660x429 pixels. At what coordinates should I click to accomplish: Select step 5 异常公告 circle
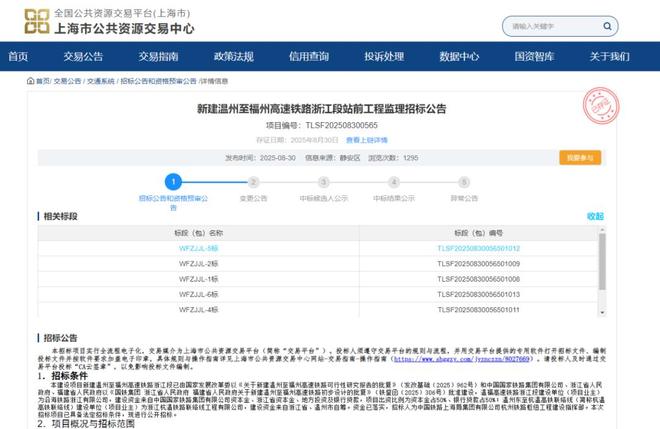click(x=464, y=182)
